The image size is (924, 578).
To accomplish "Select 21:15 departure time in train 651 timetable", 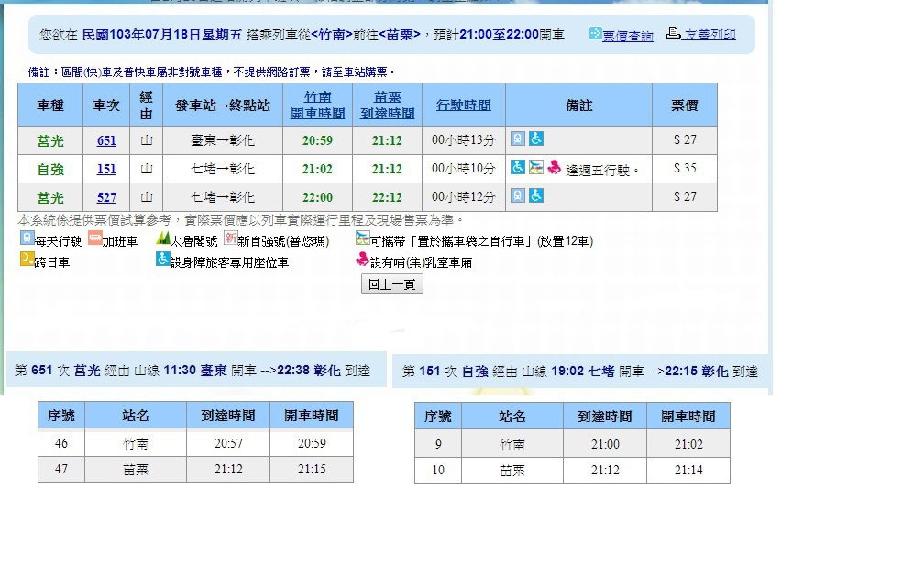I will point(312,470).
